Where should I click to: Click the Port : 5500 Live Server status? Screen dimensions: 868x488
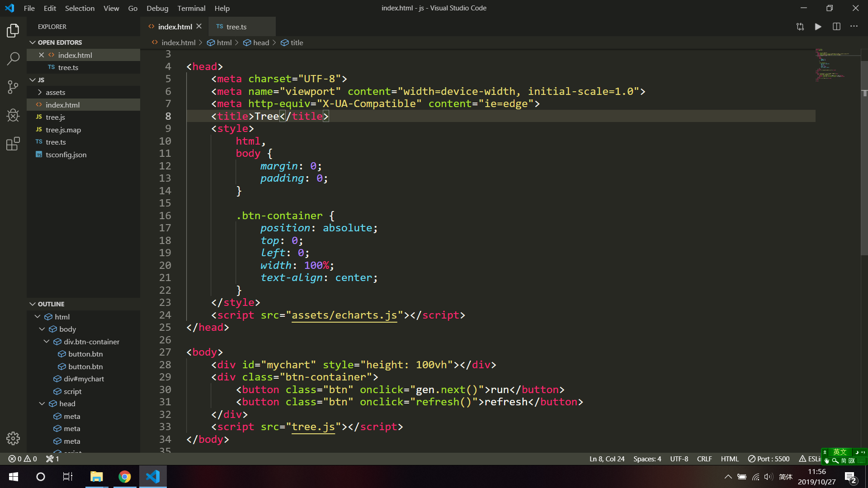point(769,459)
